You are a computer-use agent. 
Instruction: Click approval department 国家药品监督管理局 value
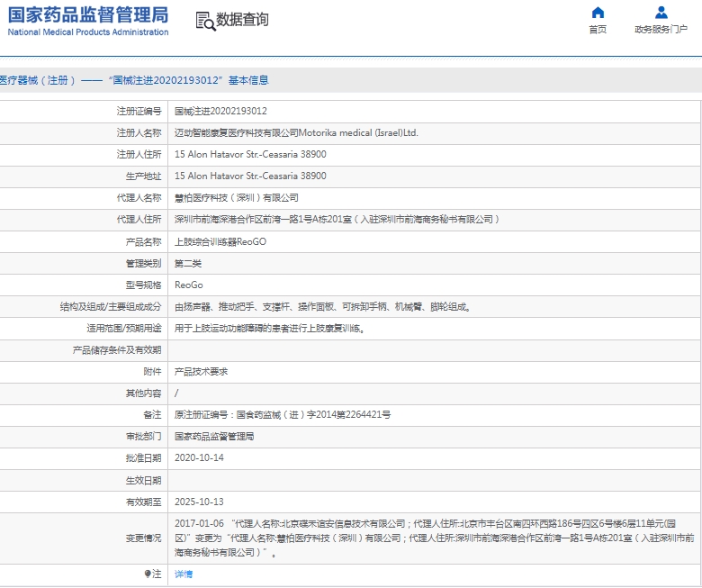click(214, 436)
